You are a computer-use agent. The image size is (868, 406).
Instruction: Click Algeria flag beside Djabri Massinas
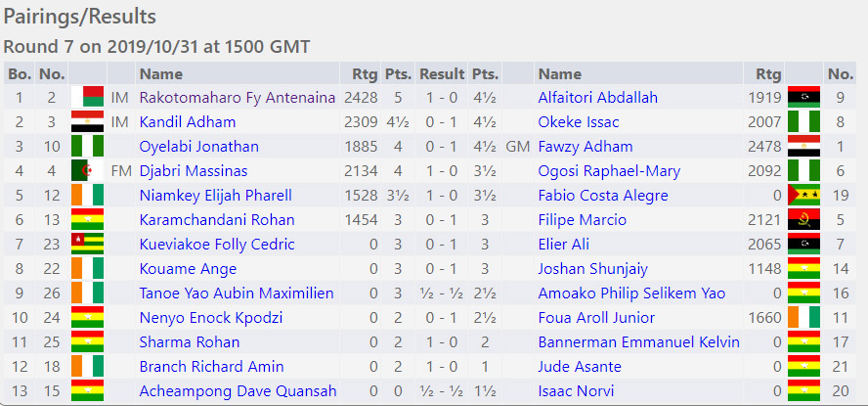[87, 171]
